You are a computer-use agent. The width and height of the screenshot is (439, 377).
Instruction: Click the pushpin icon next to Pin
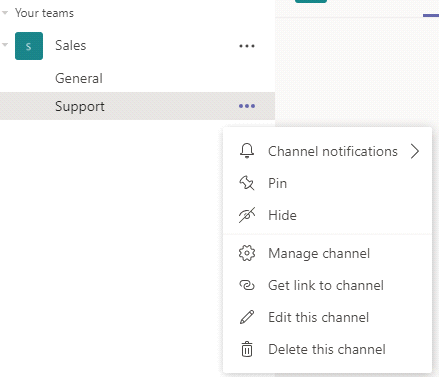point(247,183)
